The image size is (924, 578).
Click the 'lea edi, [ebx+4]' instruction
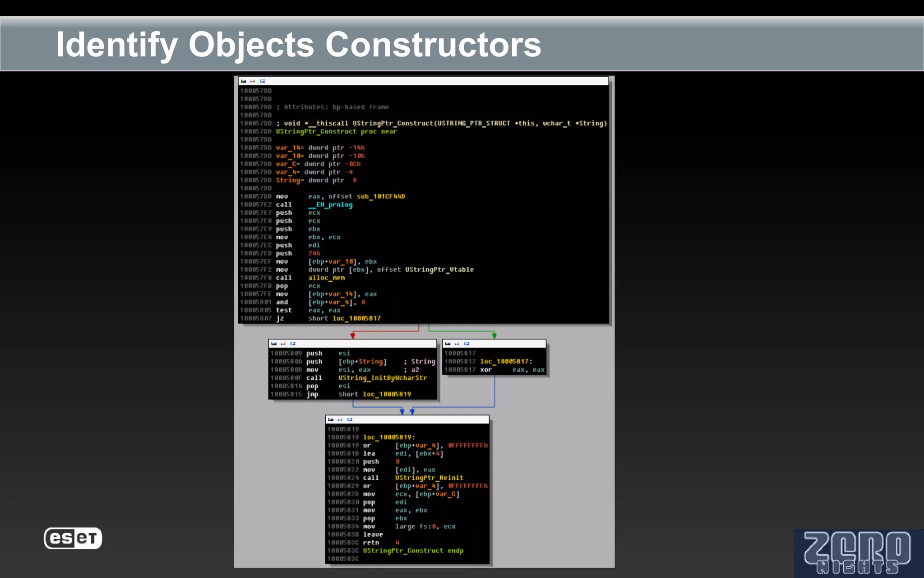[403, 453]
